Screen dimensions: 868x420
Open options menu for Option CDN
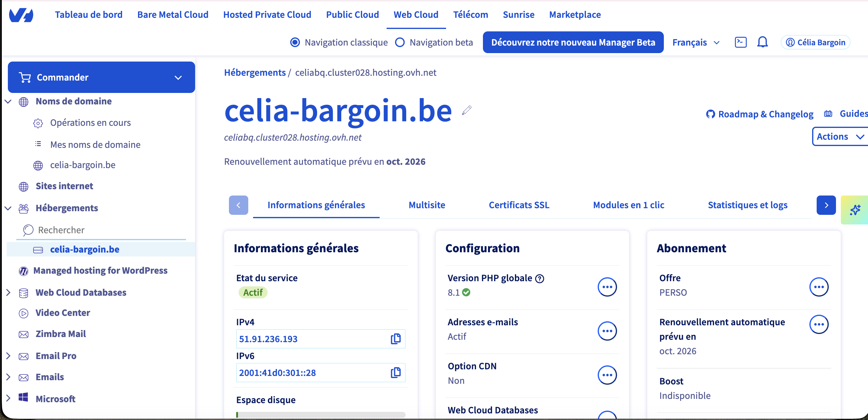click(607, 375)
